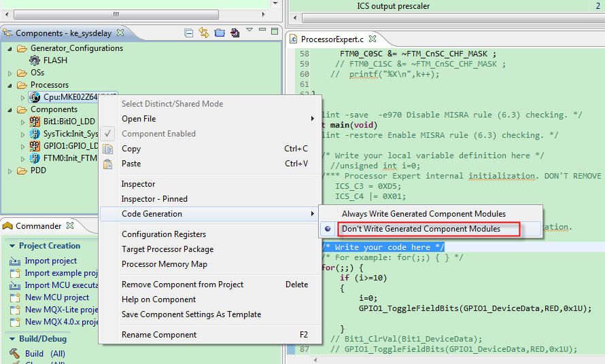The width and height of the screenshot is (605, 364).
Task: Close the ProcessorExpert.c editor tab
Action: tap(373, 39)
